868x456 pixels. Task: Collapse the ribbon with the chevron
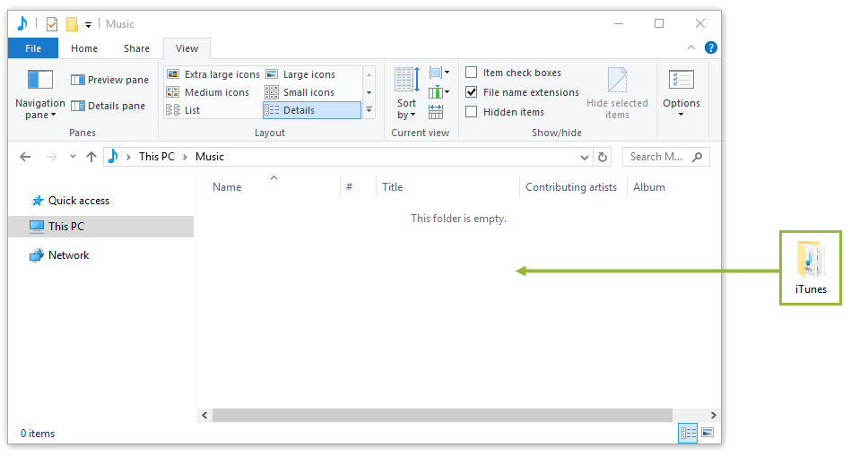coord(691,48)
